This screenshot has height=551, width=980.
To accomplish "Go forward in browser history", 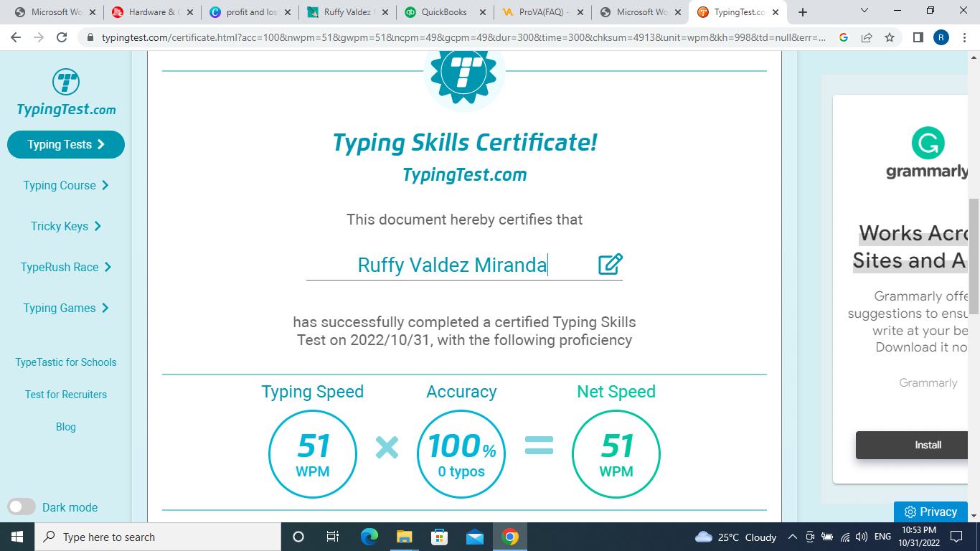I will point(39,37).
